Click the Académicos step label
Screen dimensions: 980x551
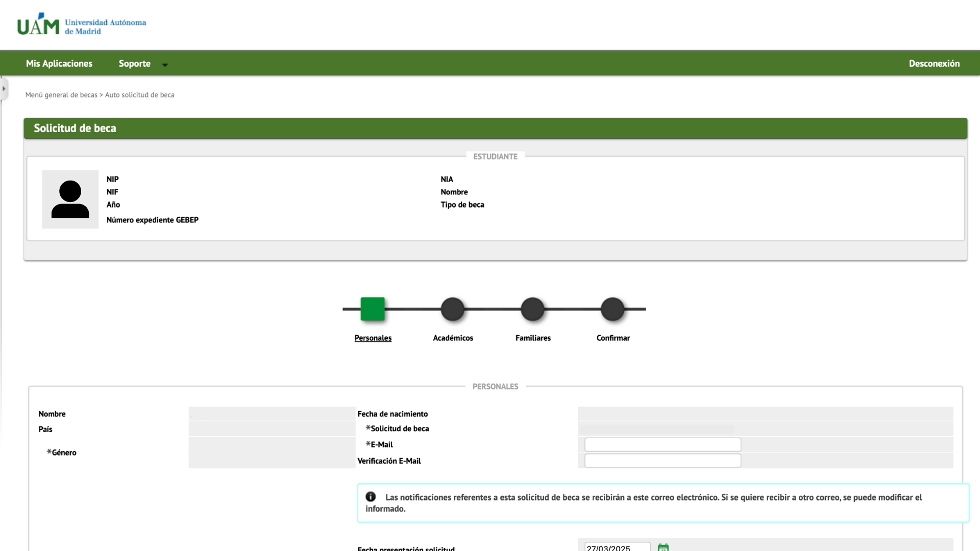click(x=453, y=338)
